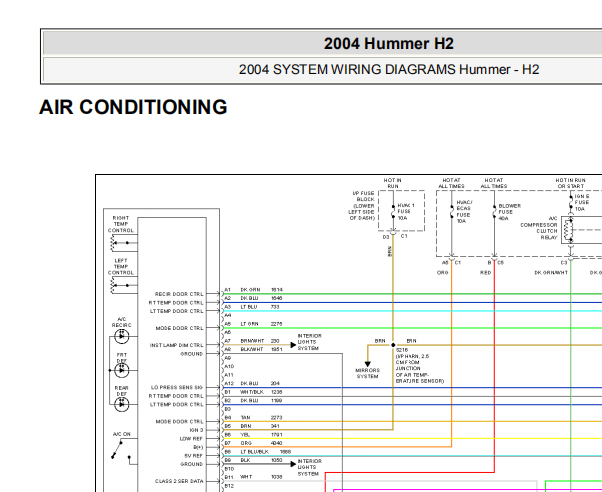Click the 'C5' connector label

500,263
